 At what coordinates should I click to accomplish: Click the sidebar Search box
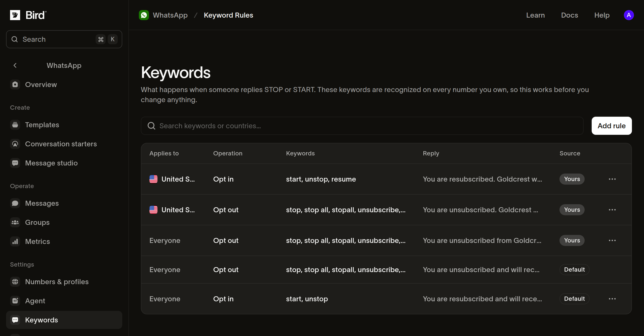pos(64,39)
